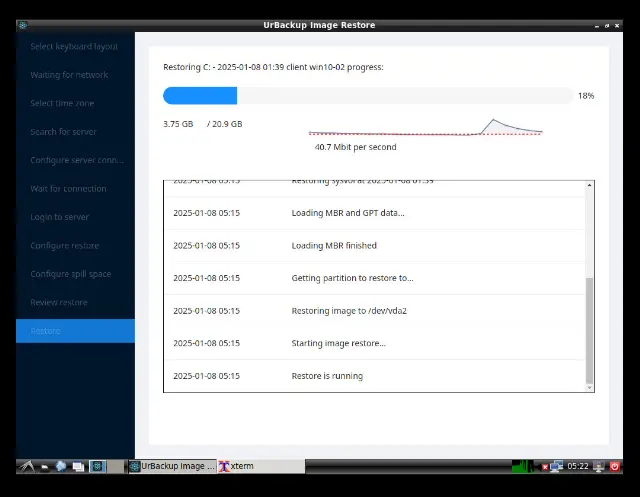The height and width of the screenshot is (497, 640).
Task: Select 'Loading MBR finished' log row
Action: coord(374,246)
